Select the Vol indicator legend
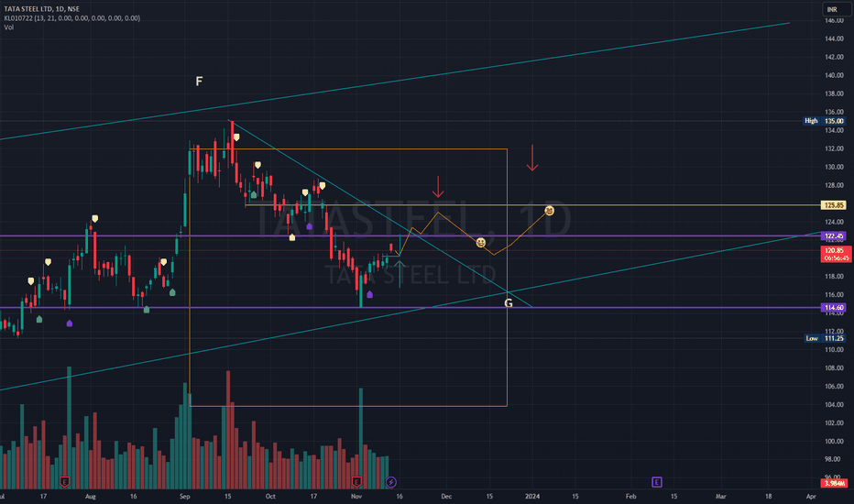854x504 pixels. tap(9, 27)
